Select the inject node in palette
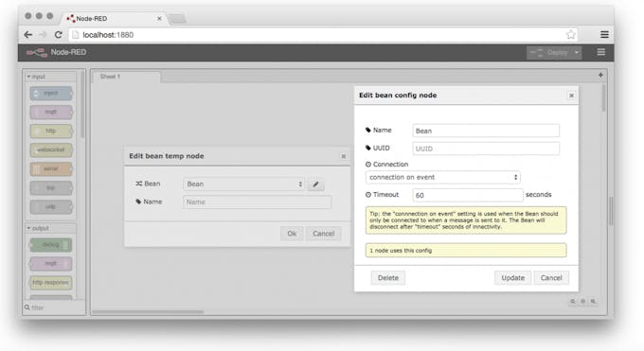 51,93
